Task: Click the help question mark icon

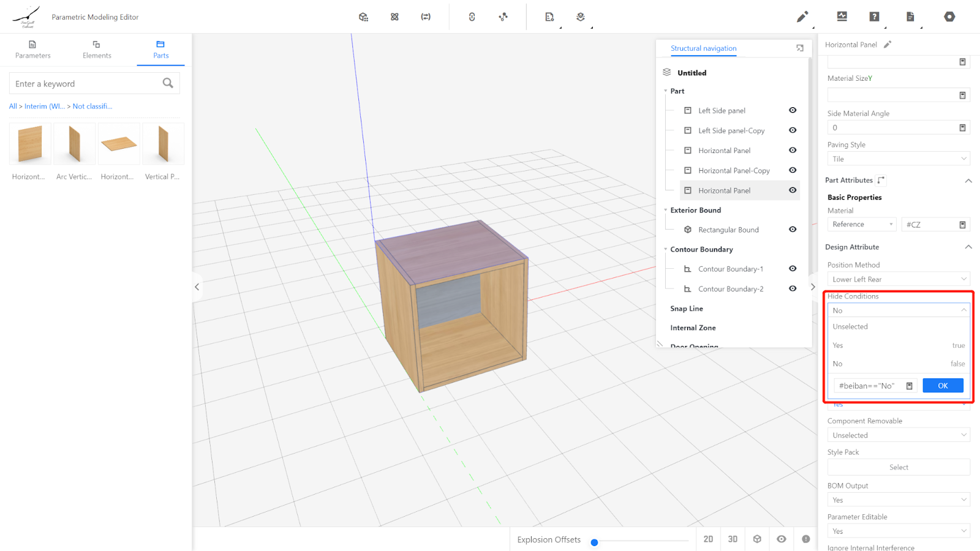Action: (874, 17)
